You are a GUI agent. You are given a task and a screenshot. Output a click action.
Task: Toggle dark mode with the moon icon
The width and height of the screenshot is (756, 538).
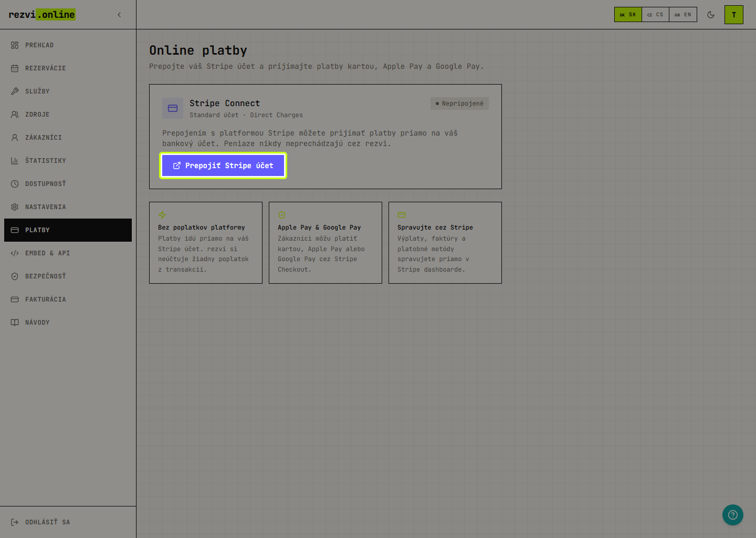click(x=711, y=15)
